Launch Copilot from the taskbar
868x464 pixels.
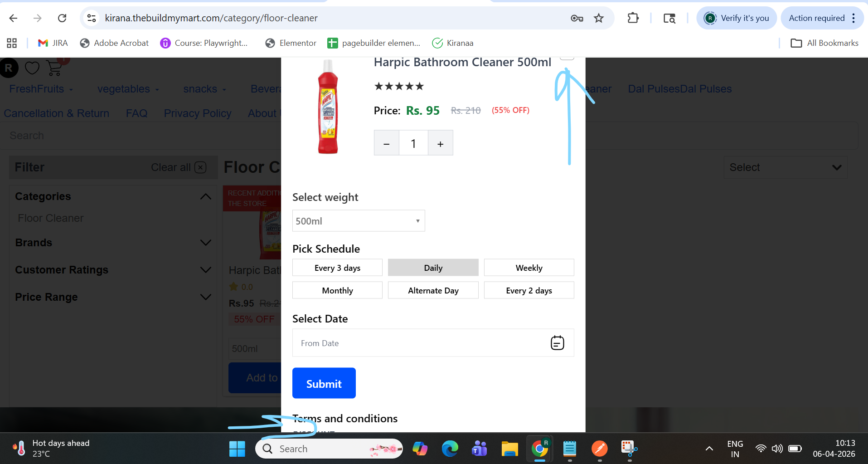click(420, 449)
